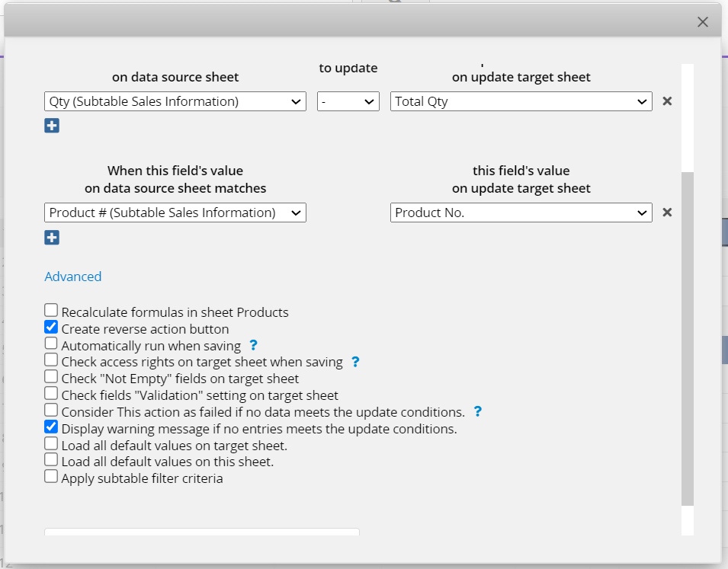Enable Recalculate formulas in sheet Products
Image resolution: width=728 pixels, height=569 pixels.
pyautogui.click(x=51, y=310)
